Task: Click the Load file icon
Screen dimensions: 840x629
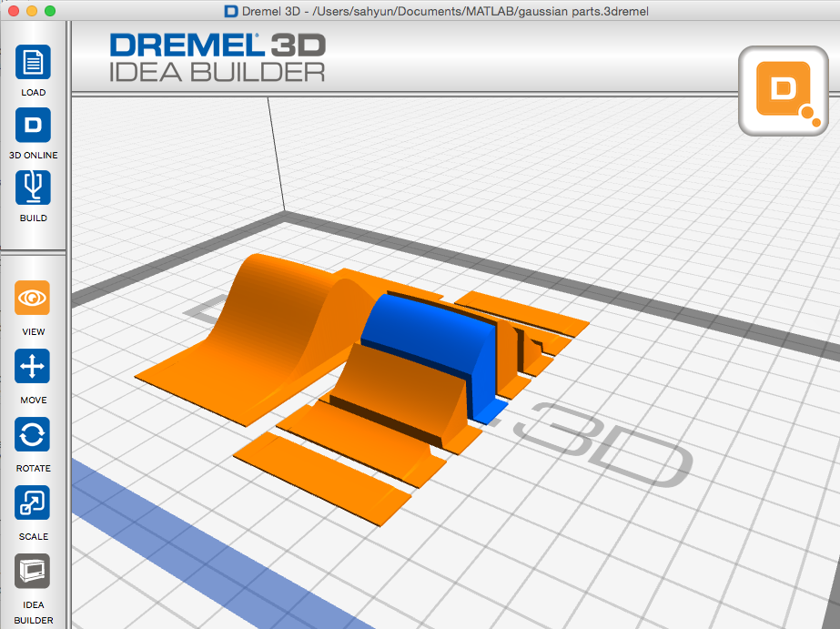Action: pos(33,62)
